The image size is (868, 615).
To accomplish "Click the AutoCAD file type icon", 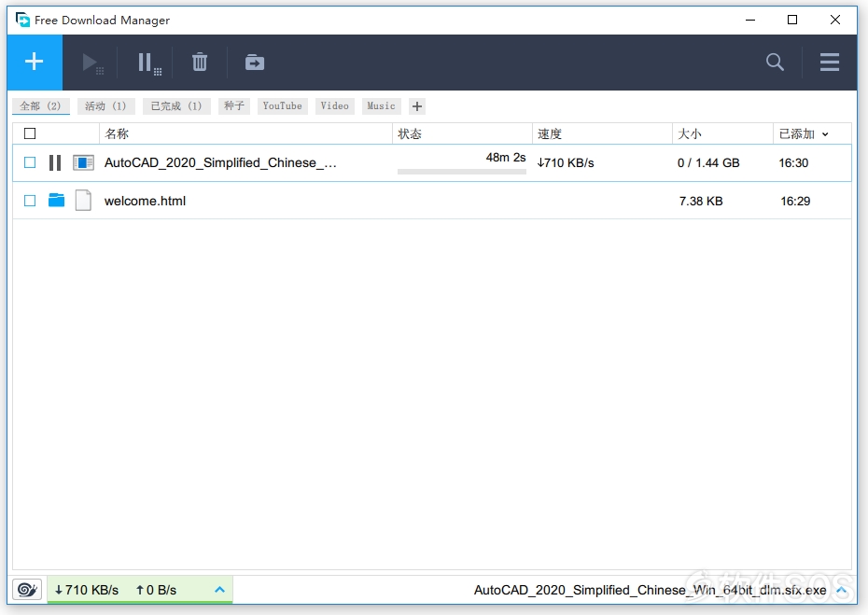I will coord(84,162).
